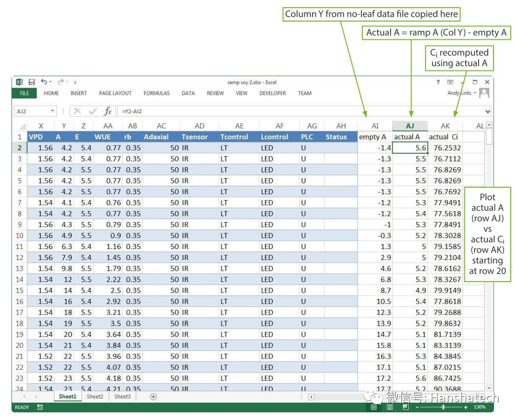Switch to the Sheet2 worksheet tab
Viewport: 516px width, 420px height.
(95, 397)
